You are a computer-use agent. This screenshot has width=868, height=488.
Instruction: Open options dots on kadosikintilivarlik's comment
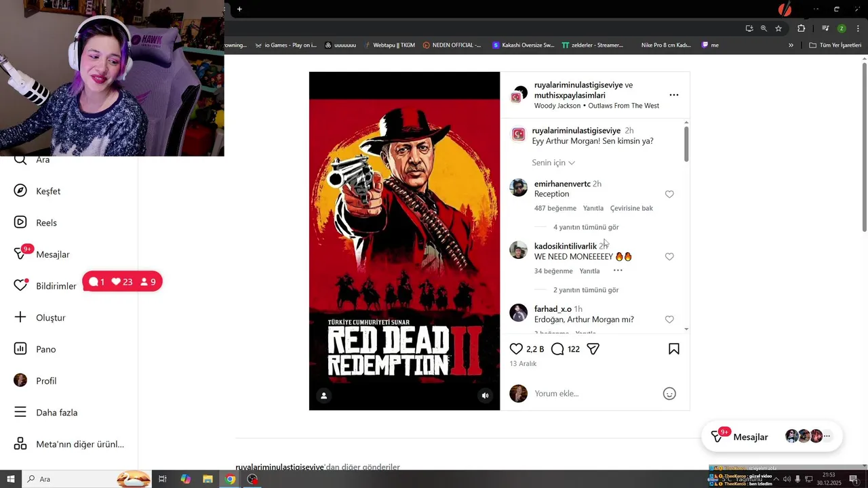pos(618,270)
